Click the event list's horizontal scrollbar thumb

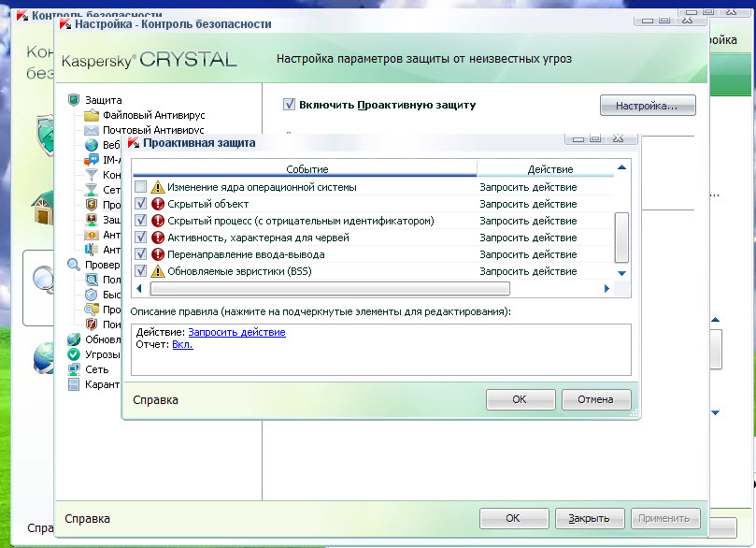[x=330, y=288]
